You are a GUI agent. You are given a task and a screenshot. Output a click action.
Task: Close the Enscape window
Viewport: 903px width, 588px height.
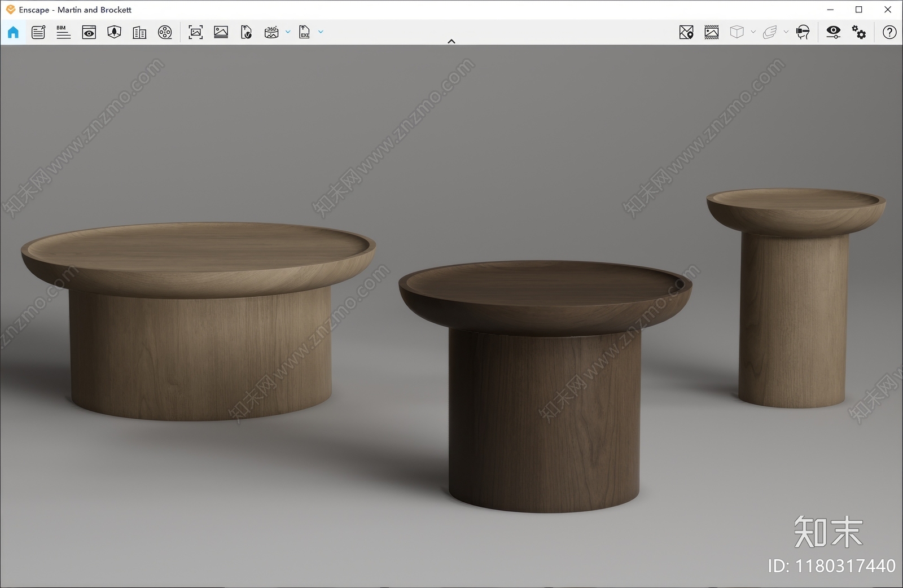888,10
